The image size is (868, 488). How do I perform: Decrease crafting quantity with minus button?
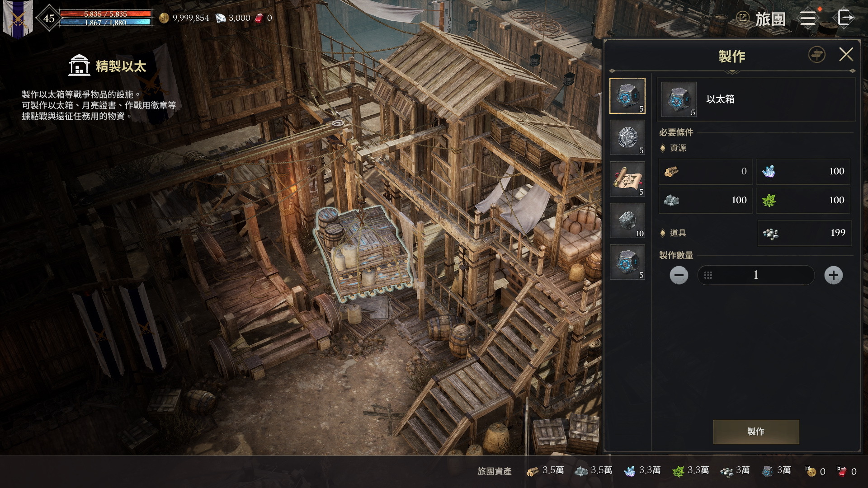[x=679, y=275]
